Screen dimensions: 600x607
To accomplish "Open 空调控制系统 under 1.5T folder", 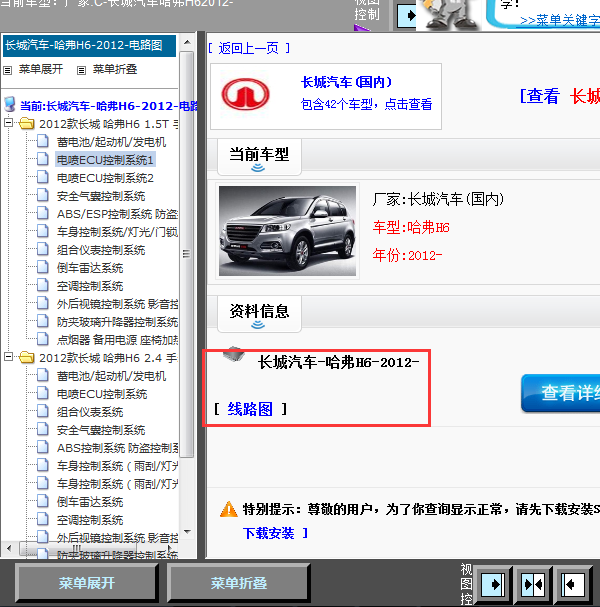I will (90, 286).
